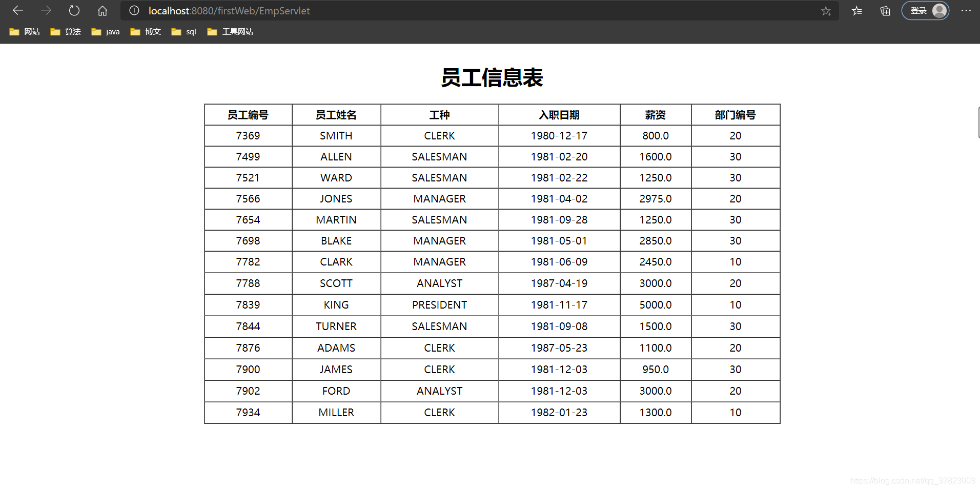Select the date cell 1987-04-19
This screenshot has width=980, height=490.
(559, 283)
